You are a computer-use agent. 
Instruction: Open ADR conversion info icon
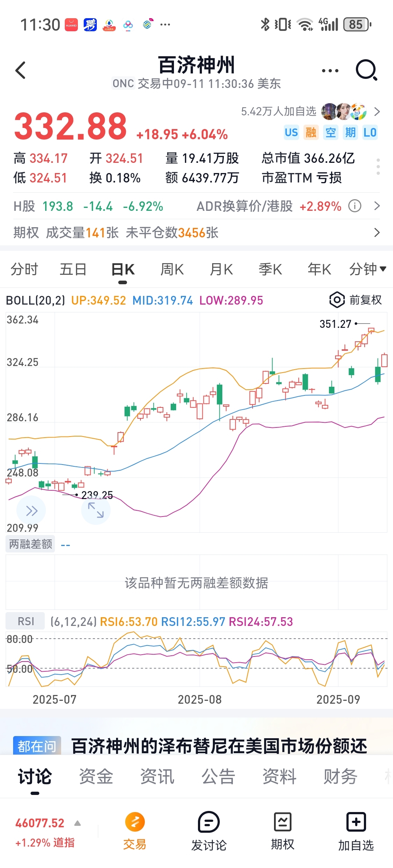click(355, 206)
